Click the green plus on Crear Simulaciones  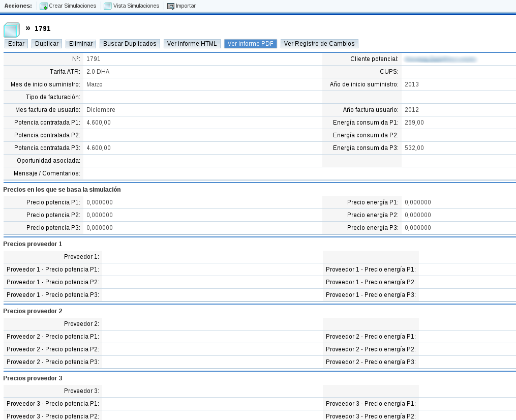click(46, 7)
